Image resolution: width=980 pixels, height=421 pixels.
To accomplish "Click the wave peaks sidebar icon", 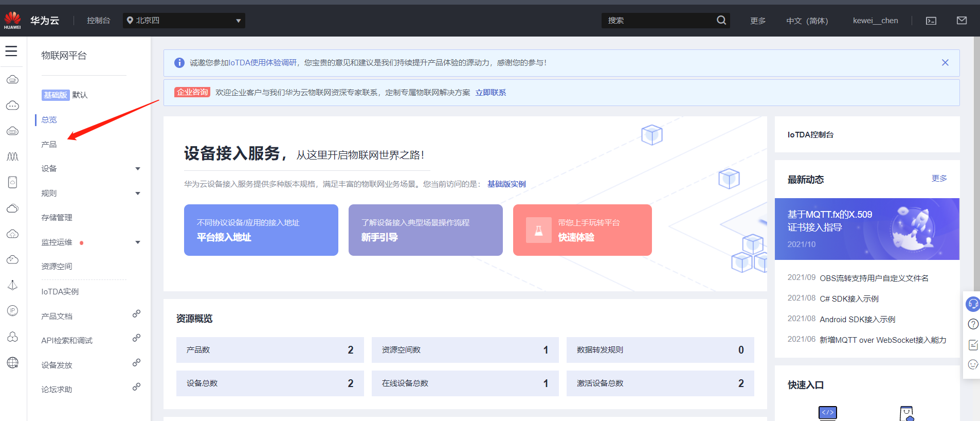I will (12, 156).
